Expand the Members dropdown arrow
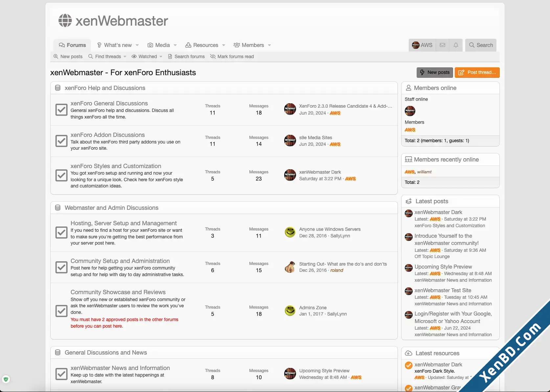This screenshot has width=550, height=392. click(269, 45)
